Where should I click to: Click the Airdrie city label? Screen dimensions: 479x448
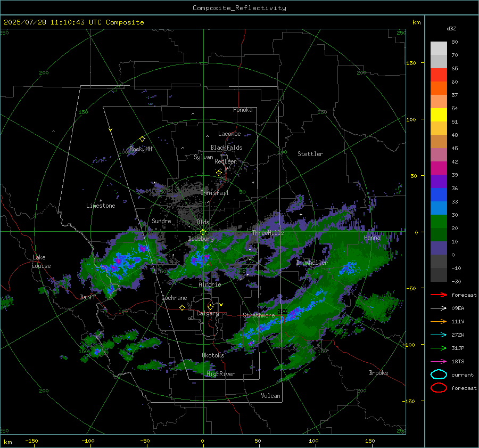[x=210, y=284]
